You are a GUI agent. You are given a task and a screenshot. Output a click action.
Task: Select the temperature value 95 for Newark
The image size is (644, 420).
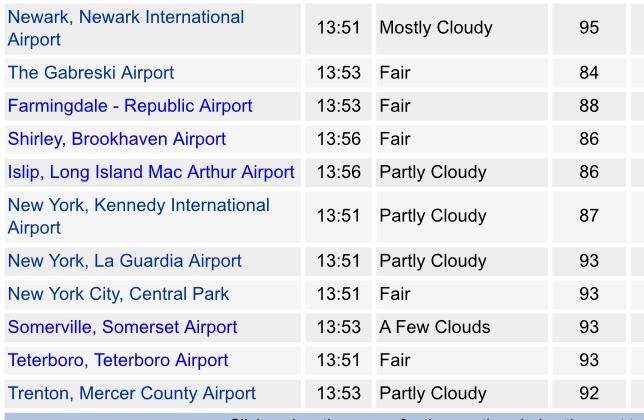[x=589, y=28]
